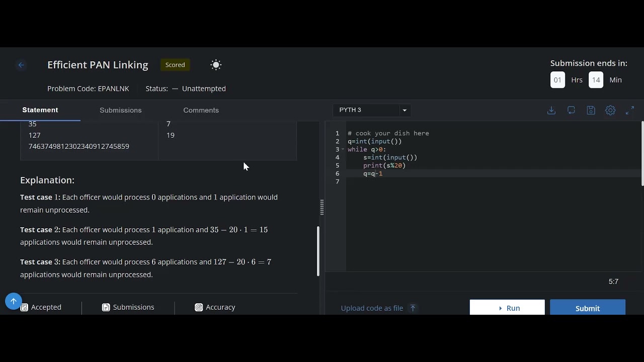Click the 'while q>0:' code line
Image resolution: width=644 pixels, height=362 pixels.
[367, 149]
